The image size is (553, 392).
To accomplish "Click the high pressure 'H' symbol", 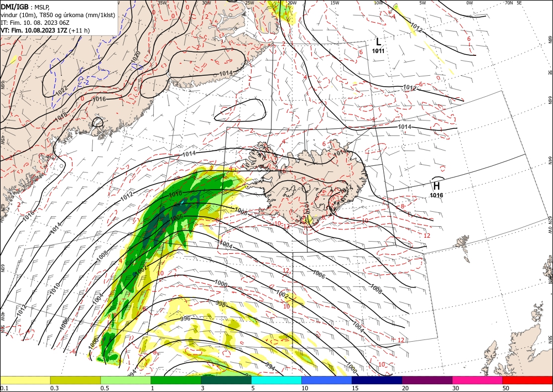I will (x=437, y=186).
